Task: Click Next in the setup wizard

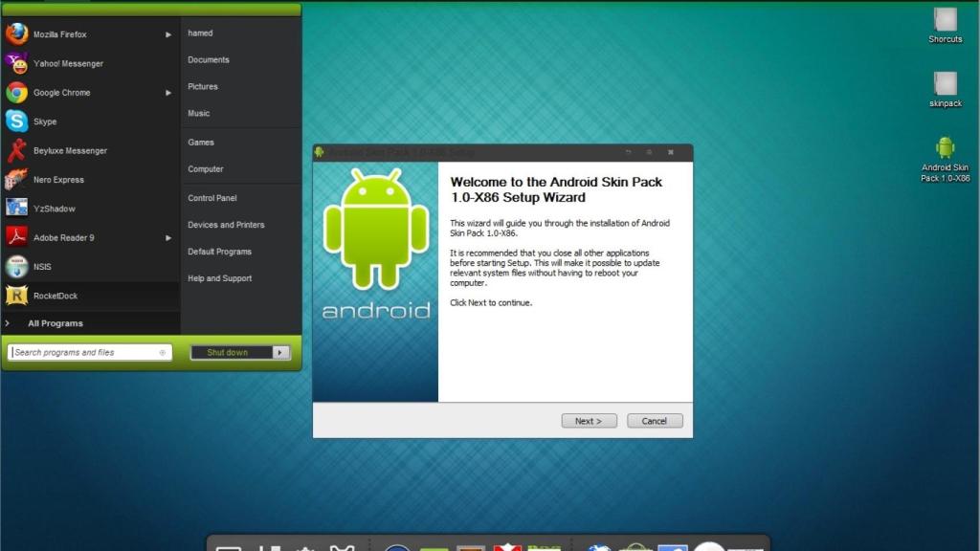Action: pyautogui.click(x=588, y=420)
